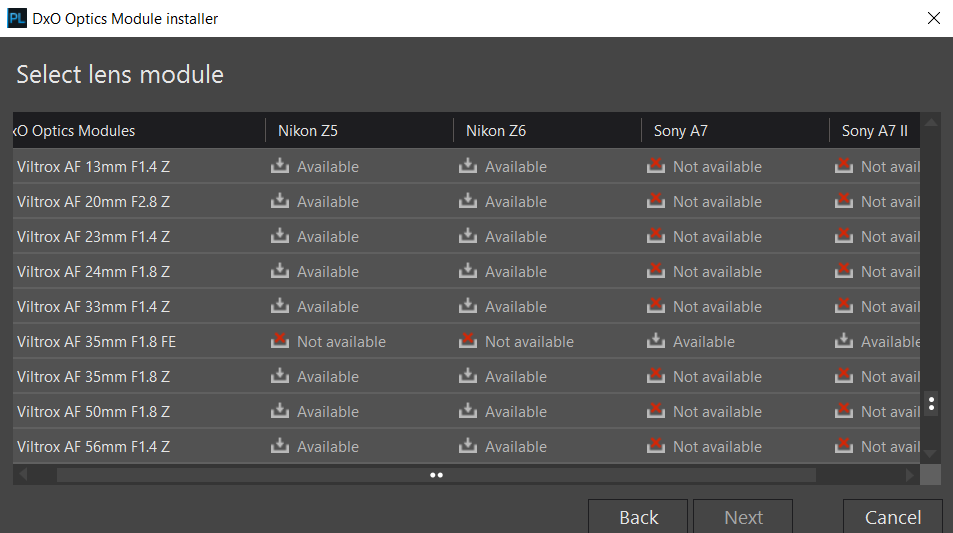Click Not available text for 35mm Z Sony A7
Image resolution: width=953 pixels, height=533 pixels.
(717, 377)
